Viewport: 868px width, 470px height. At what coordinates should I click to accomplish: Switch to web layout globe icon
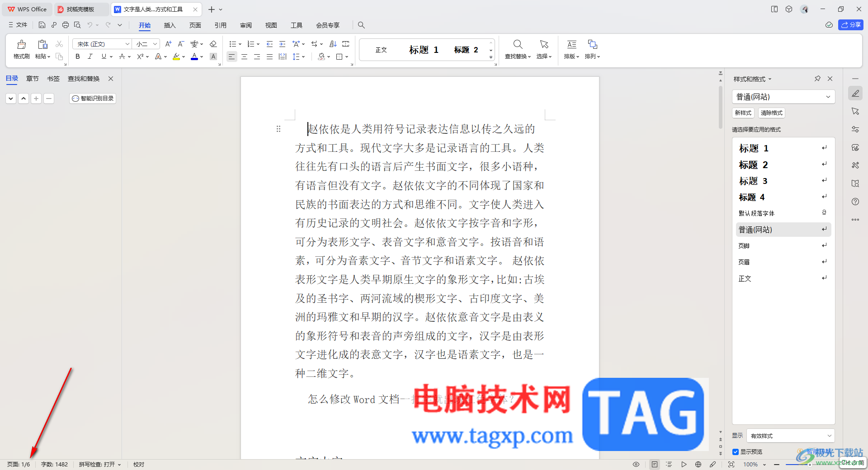pyautogui.click(x=698, y=464)
